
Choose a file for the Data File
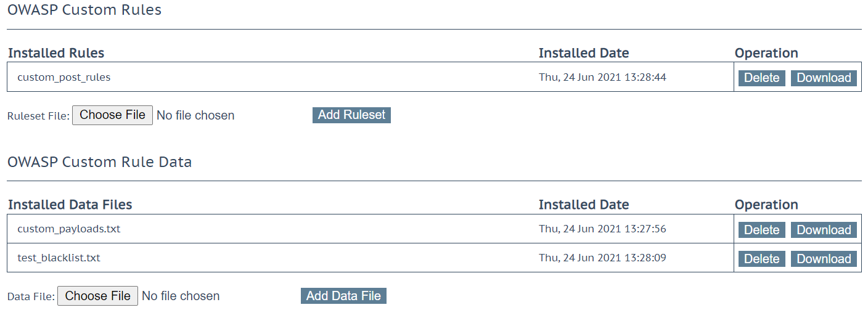point(97,296)
